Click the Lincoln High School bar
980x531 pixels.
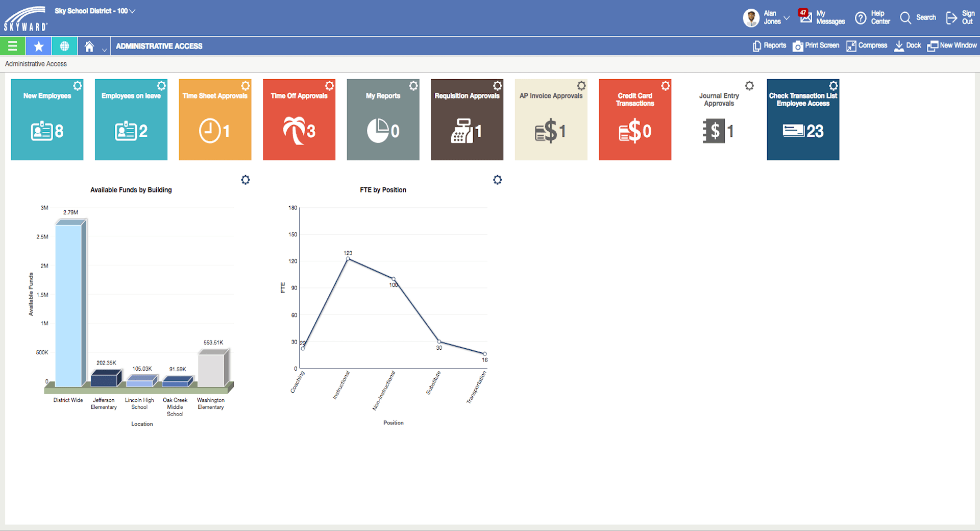[142, 381]
